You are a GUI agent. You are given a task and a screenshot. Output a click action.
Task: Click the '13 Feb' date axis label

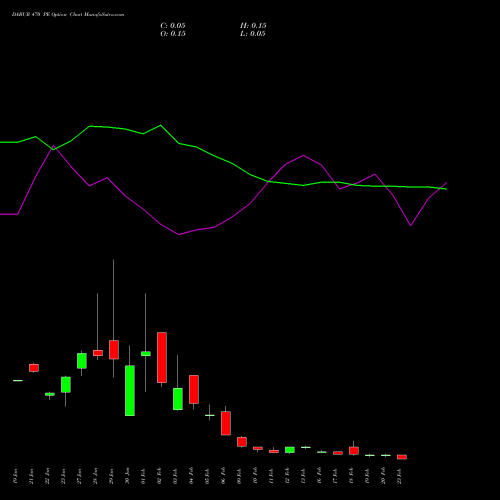pyautogui.click(x=303, y=476)
